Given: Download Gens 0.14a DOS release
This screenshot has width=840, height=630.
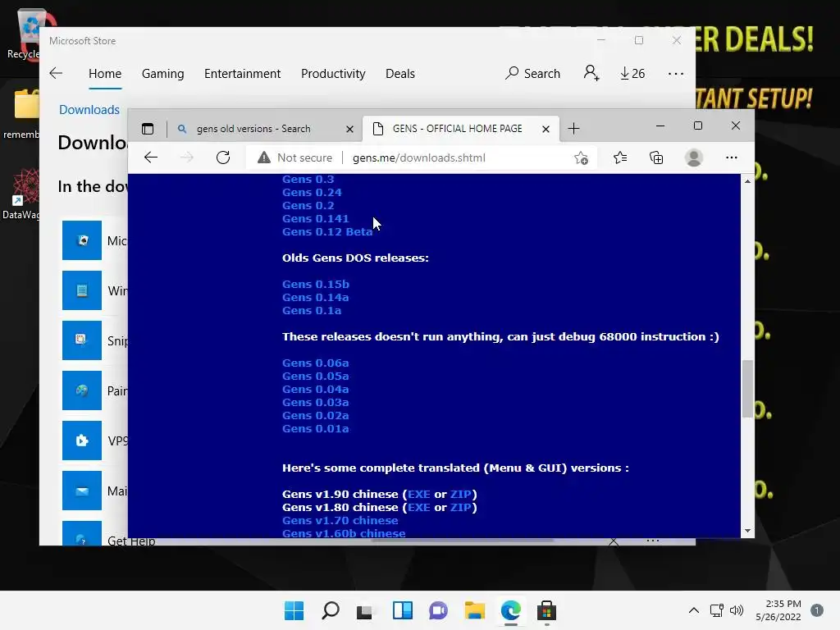Looking at the screenshot, I should point(316,297).
